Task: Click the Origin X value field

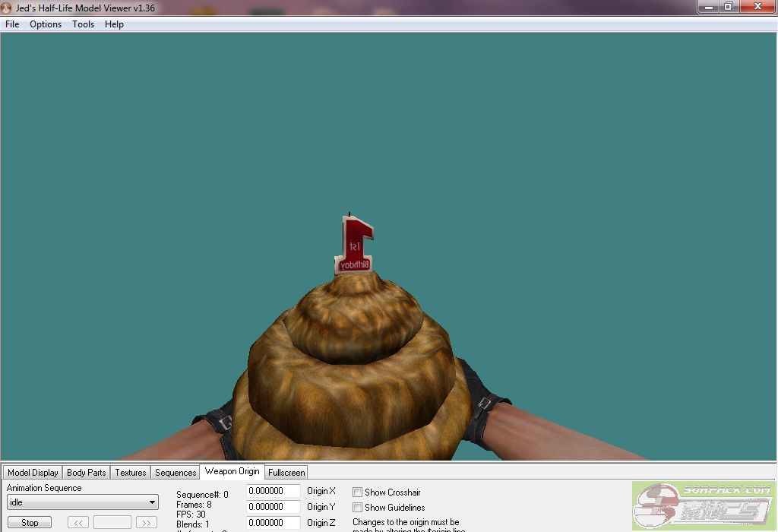Action: pyautogui.click(x=274, y=491)
